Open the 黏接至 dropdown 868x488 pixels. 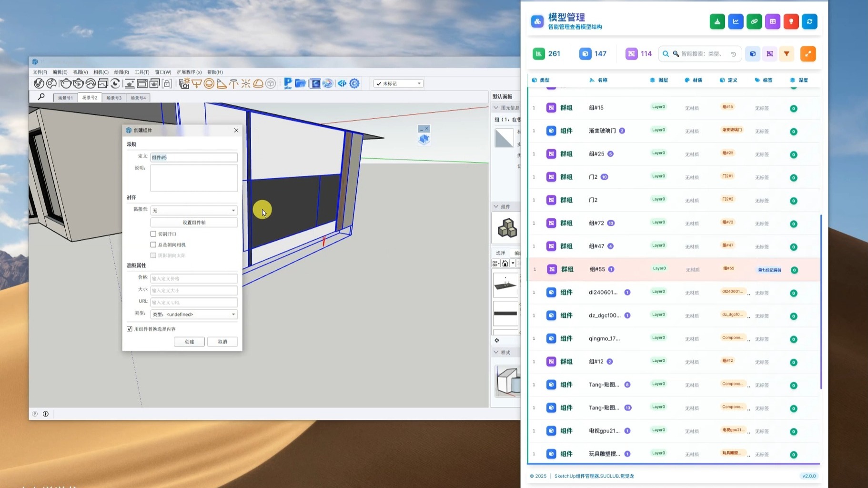click(194, 210)
